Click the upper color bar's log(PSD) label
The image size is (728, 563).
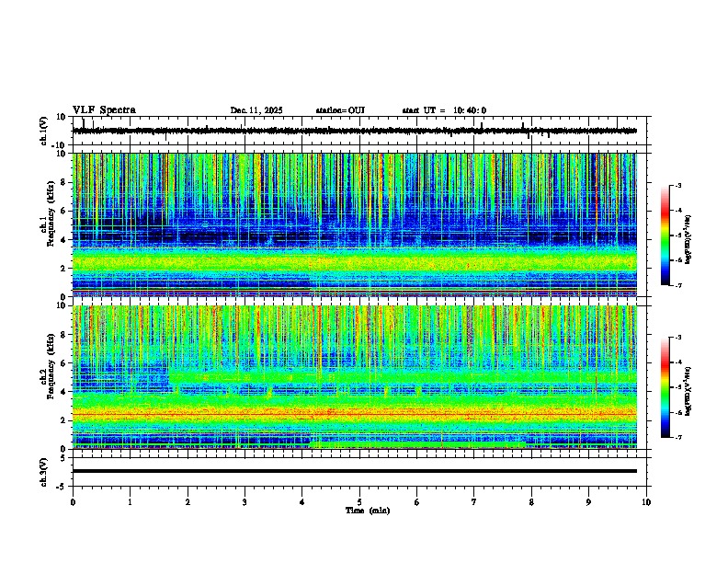point(688,240)
